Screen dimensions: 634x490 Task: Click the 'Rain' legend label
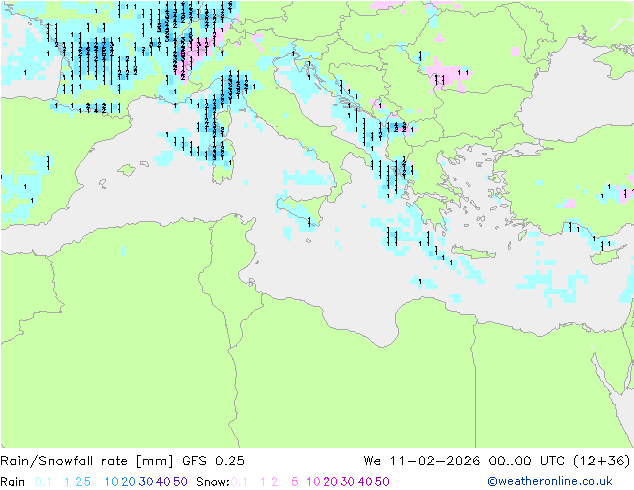pos(13,482)
